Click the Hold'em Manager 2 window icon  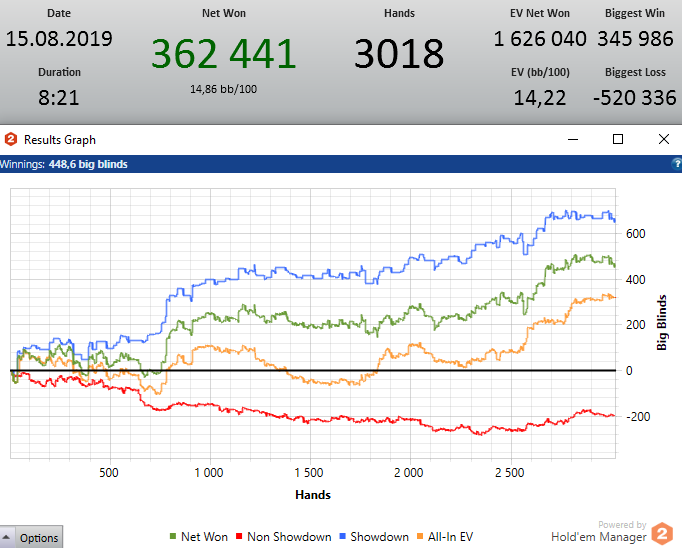(x=10, y=140)
